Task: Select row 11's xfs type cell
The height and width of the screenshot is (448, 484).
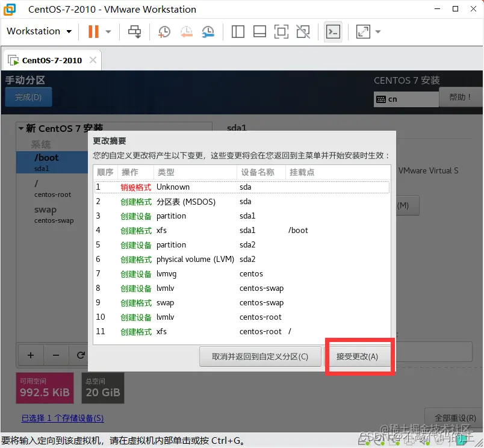Action: click(x=161, y=332)
